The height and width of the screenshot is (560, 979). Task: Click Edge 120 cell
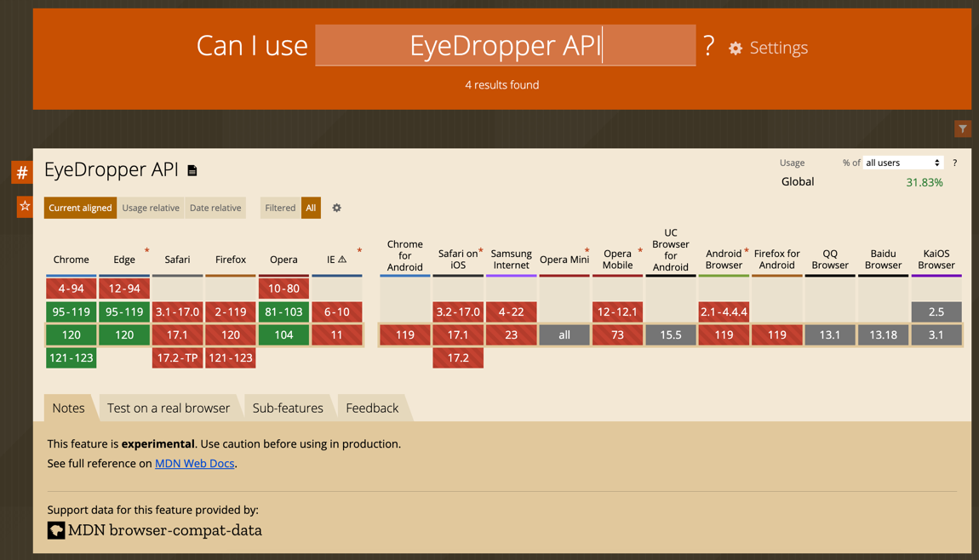click(124, 334)
